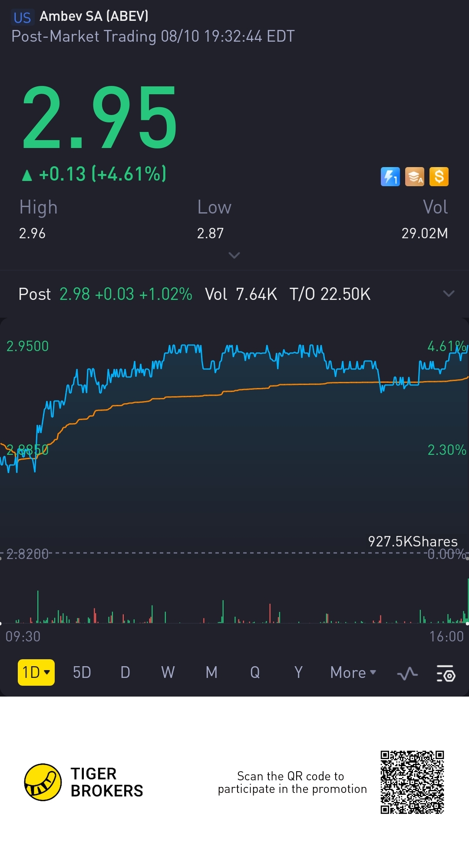The width and height of the screenshot is (469, 868).
Task: Select the D daily chart tab
Action: click(x=125, y=672)
